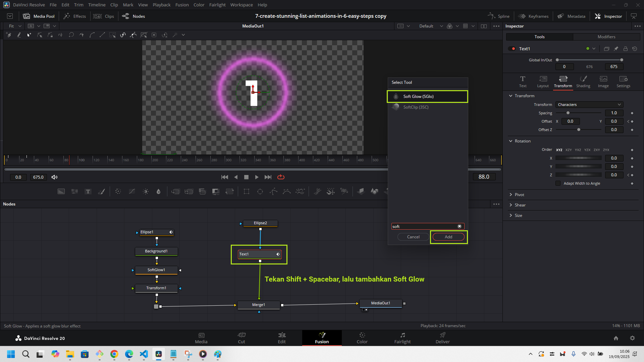
Task: Click the Blur droplet tool icon
Action: pyautogui.click(x=158, y=191)
